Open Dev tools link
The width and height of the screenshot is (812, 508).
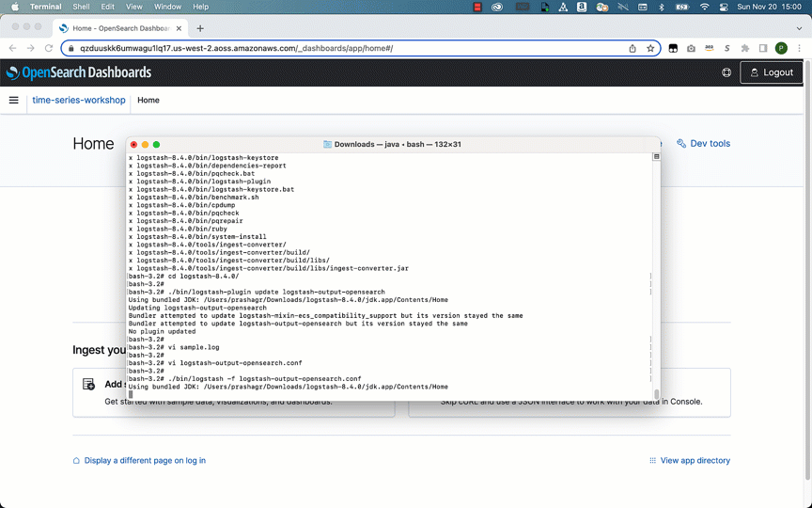point(703,144)
